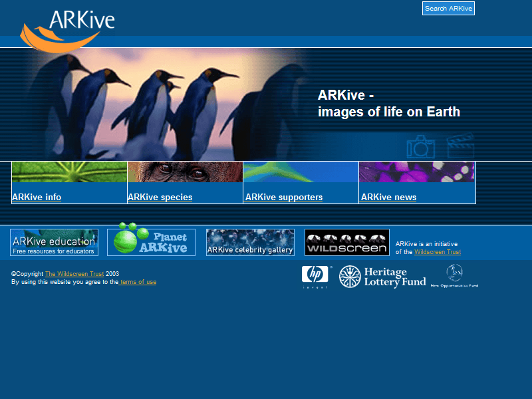532x399 pixels.
Task: Click the blue-green thumbnail above ARKive supporters
Action: [x=301, y=172]
